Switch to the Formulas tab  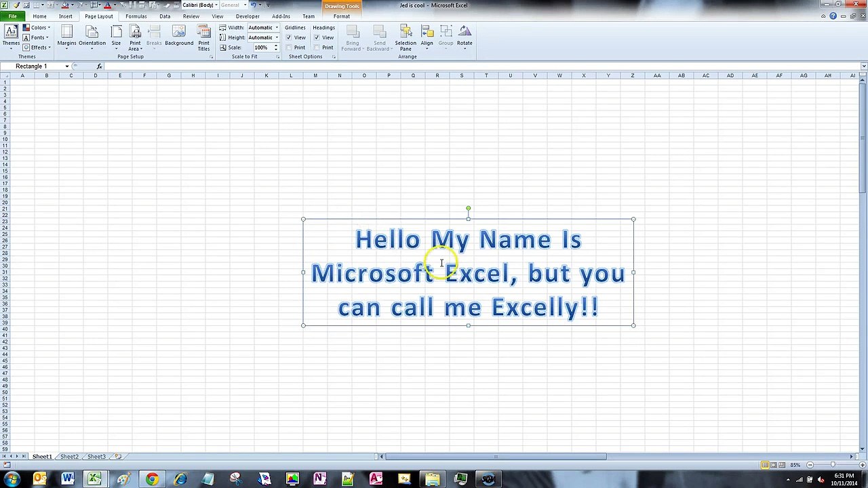(136, 16)
